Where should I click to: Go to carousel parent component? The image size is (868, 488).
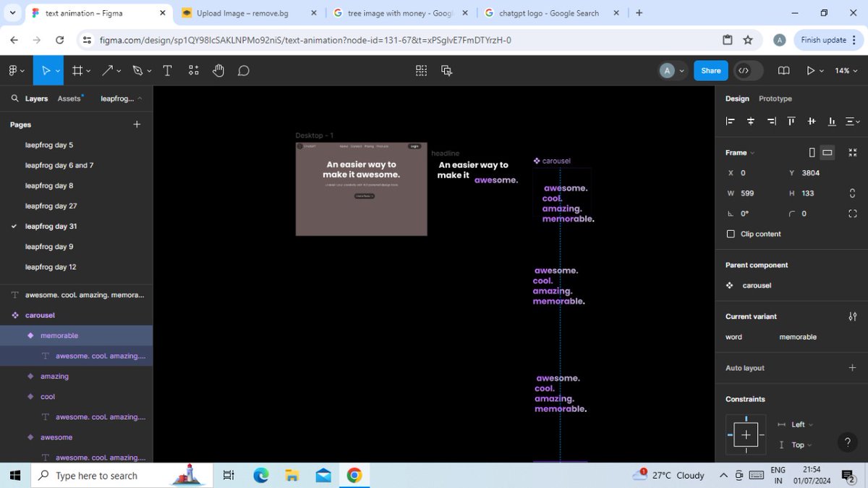click(x=757, y=285)
